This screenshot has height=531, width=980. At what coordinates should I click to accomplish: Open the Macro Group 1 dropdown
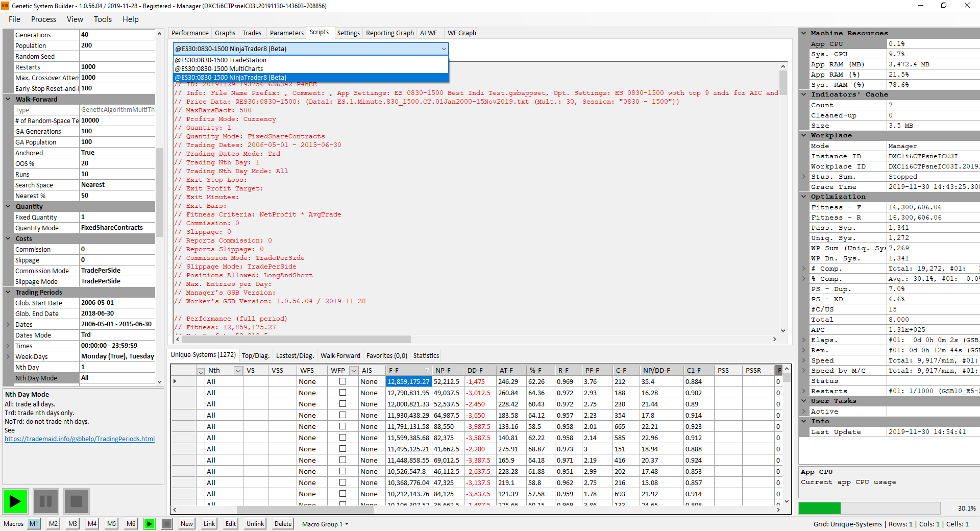tap(325, 524)
